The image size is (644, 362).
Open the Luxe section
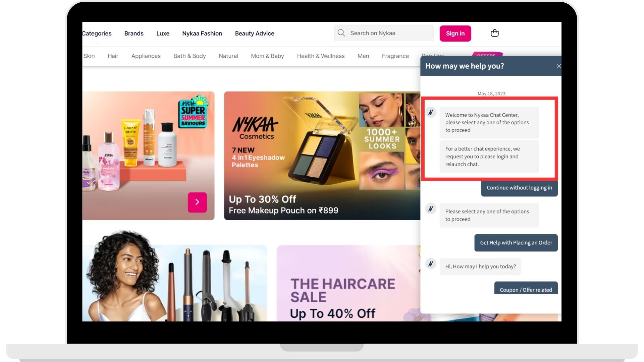pyautogui.click(x=163, y=33)
